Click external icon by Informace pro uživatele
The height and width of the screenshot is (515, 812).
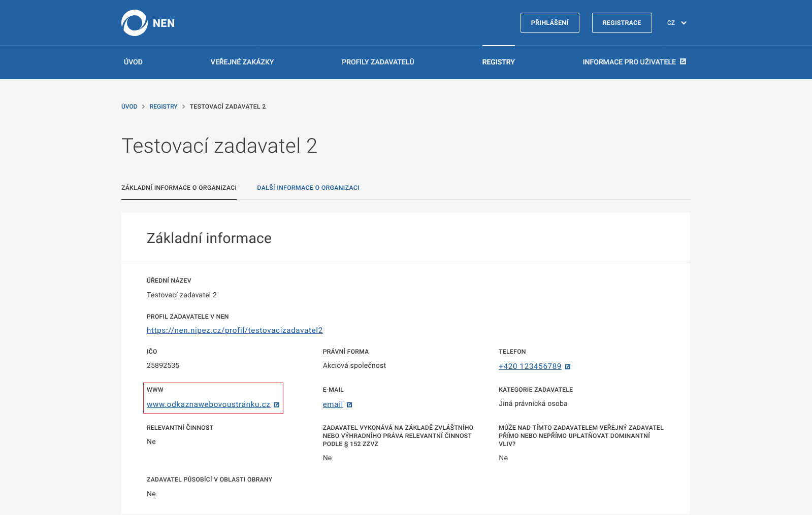coord(683,61)
